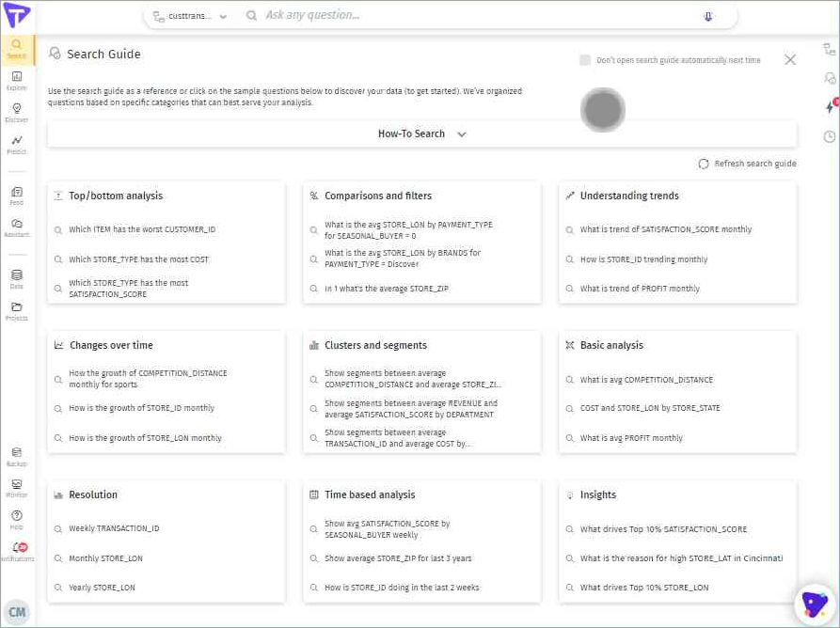Open the custtrans dataset dropdown
Image resolution: width=840 pixels, height=628 pixels.
(x=190, y=16)
